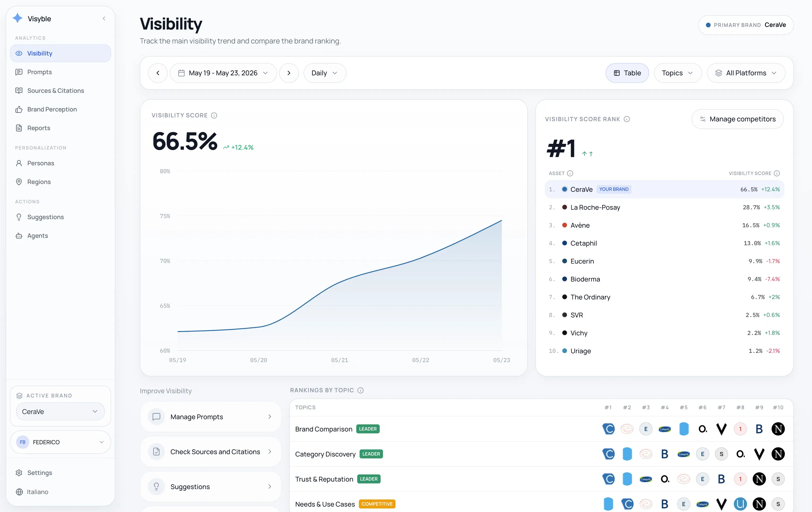Expand Check Sources and Citations chevron arrow

[x=270, y=452]
